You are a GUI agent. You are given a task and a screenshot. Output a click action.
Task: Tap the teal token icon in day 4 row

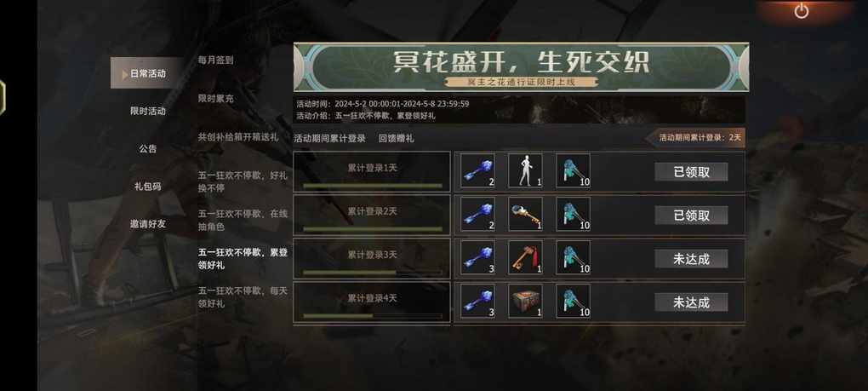(x=573, y=302)
